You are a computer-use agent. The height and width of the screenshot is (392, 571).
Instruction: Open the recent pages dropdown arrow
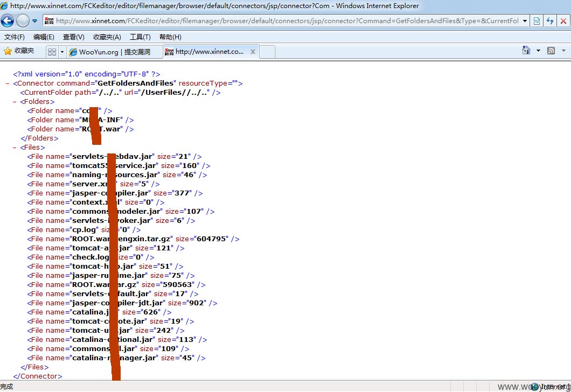click(34, 21)
